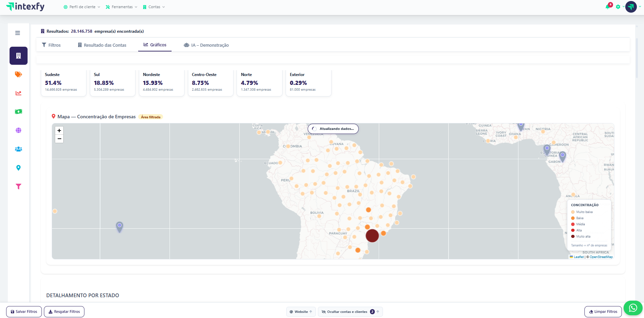Expand Ocultar contas e clientes chip
Screen dimensions: 644x318
pyautogui.click(x=350, y=312)
